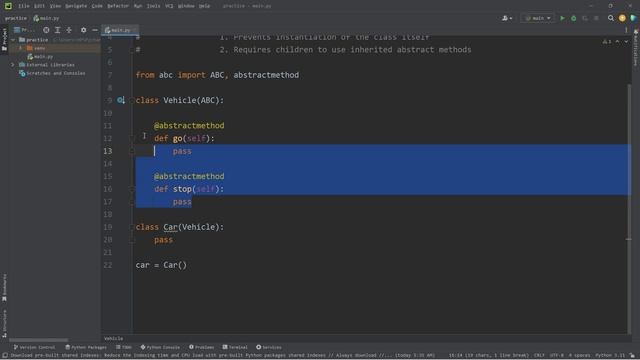Viewport: 640px width, 360px height.
Task: Open the Version Control tool window
Action: tap(34, 347)
